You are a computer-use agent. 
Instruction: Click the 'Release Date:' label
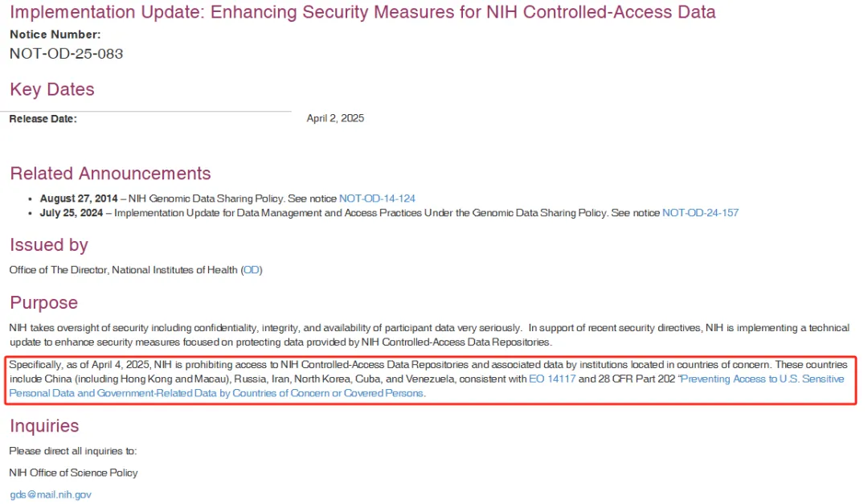[x=43, y=119]
